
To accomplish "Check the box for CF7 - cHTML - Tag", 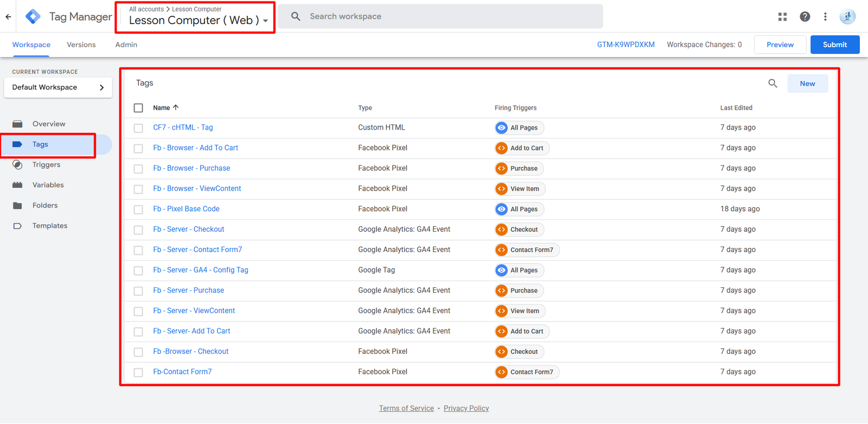I will tap(138, 128).
